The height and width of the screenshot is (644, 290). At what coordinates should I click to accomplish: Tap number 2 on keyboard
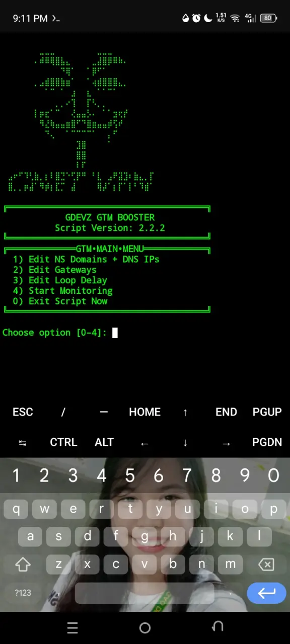point(44,475)
